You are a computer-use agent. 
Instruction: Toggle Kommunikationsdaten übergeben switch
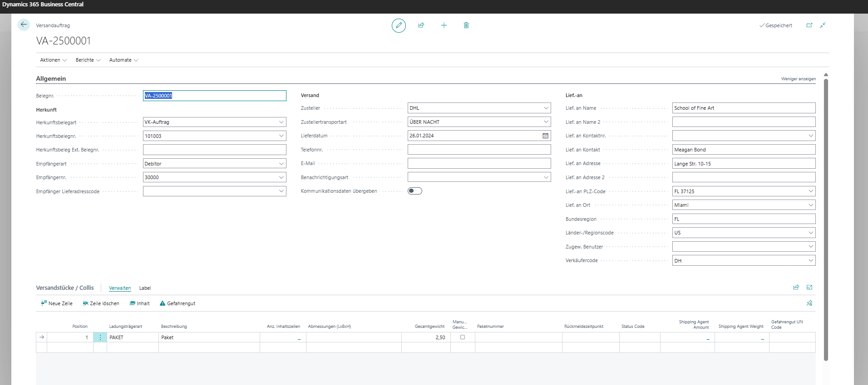click(414, 191)
